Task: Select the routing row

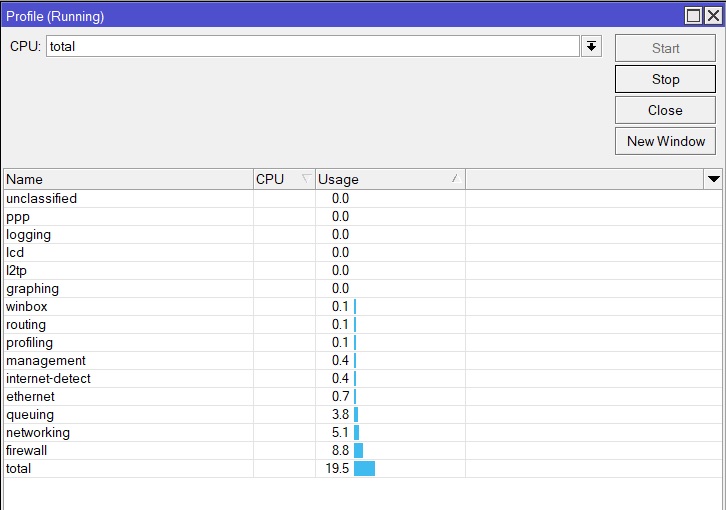Action: click(363, 325)
